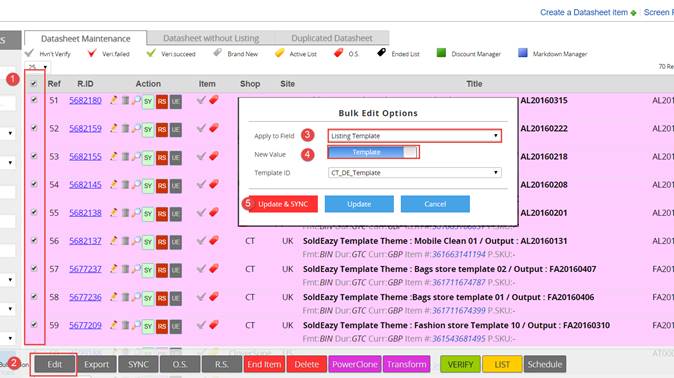Viewport: 674px width, 378px height.
Task: Uncheck the checkbox for row 59
Action: click(34, 325)
